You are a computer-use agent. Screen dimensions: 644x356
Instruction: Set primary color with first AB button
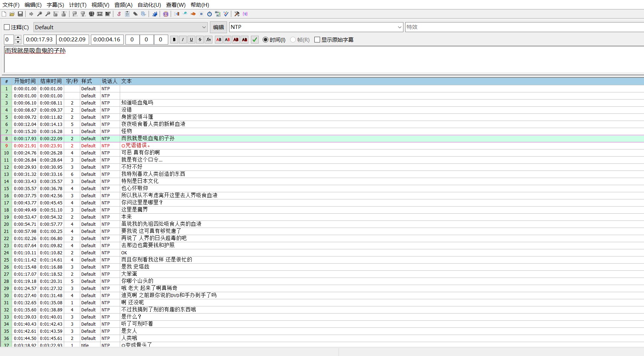[219, 40]
